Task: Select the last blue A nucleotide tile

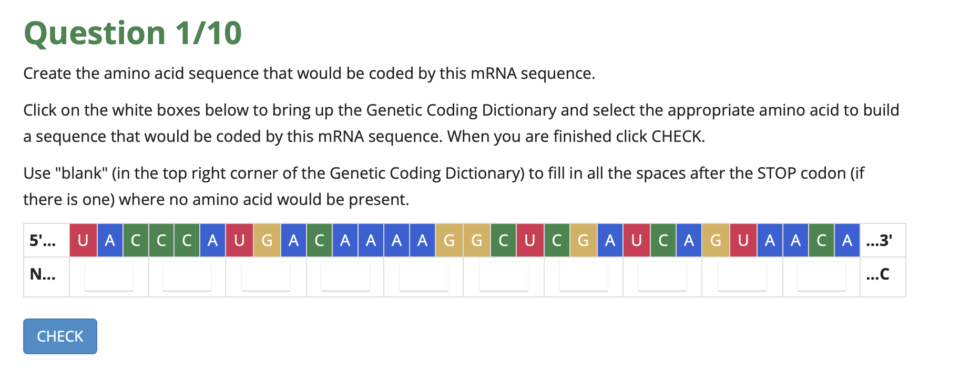Action: [848, 240]
